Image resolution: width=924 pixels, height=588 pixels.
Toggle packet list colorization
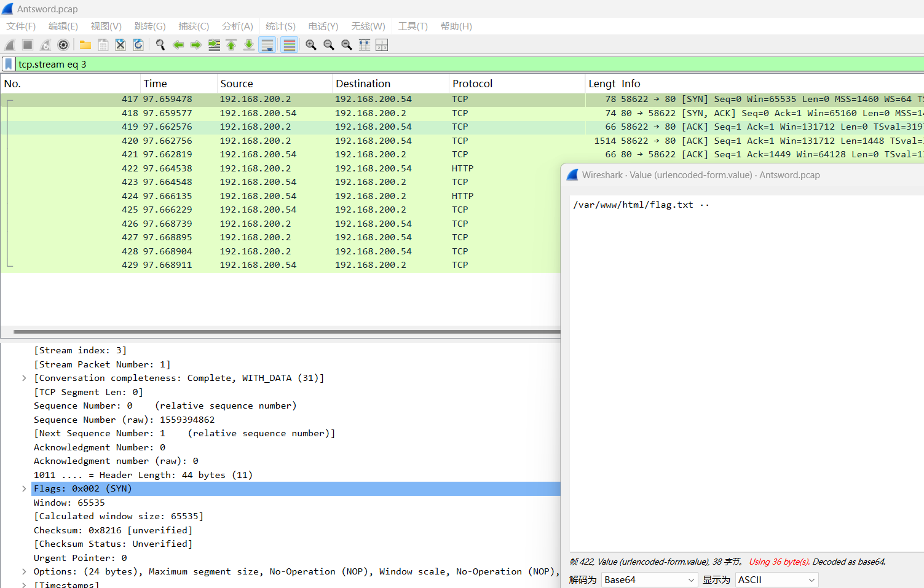tap(290, 45)
